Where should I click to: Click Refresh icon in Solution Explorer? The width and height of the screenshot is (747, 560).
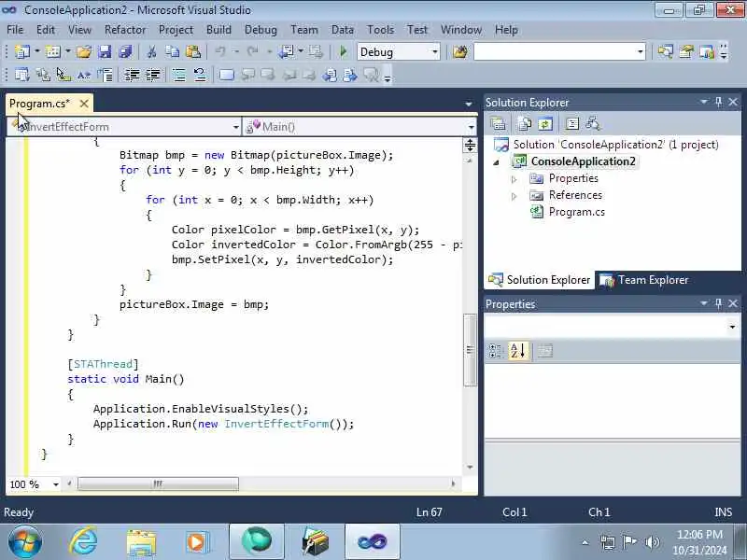pos(545,124)
